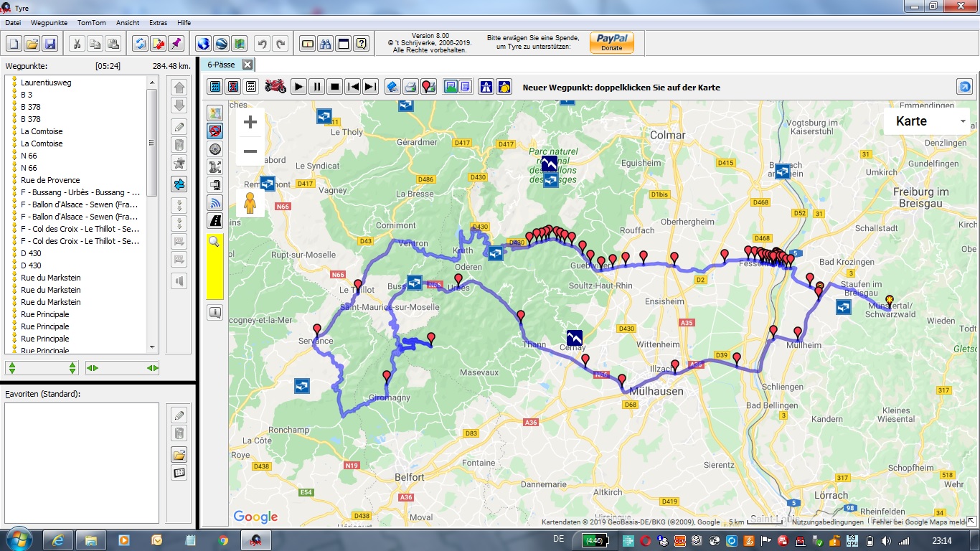Toggle the road view icon
Viewport: 980px width, 551px height.
pos(215,220)
